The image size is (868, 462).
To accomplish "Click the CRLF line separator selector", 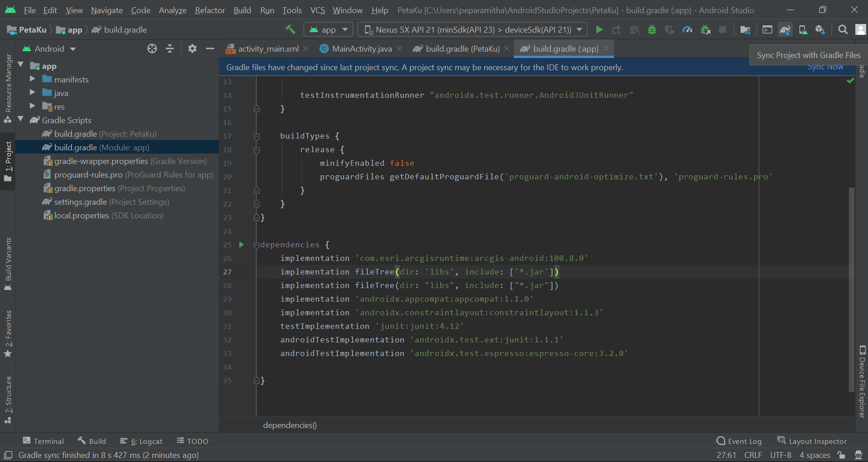I will (x=753, y=455).
